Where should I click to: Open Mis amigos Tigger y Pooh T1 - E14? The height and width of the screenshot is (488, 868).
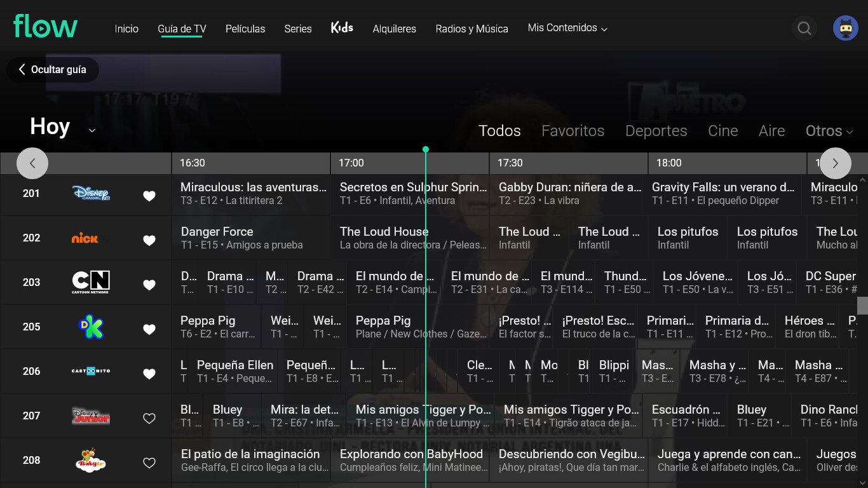569,416
